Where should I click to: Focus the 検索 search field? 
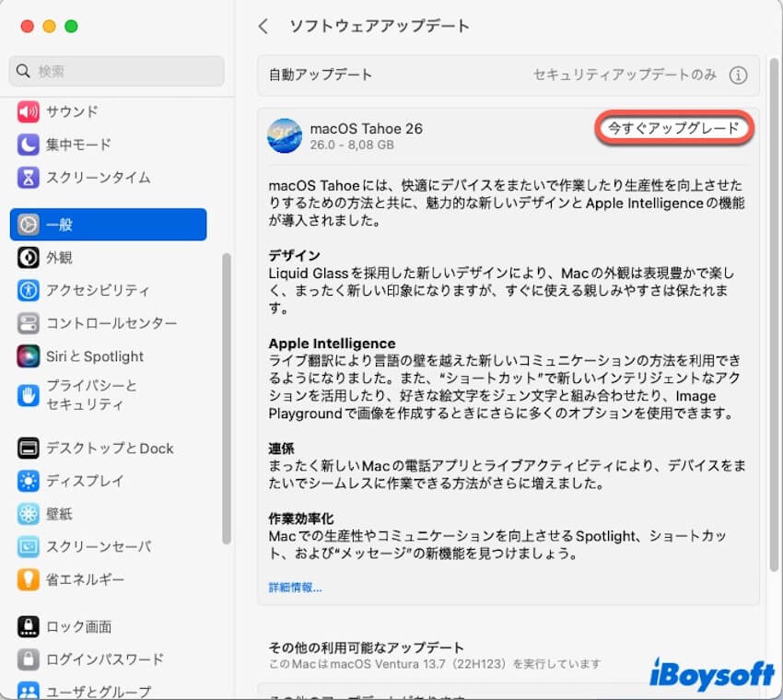pos(116,71)
